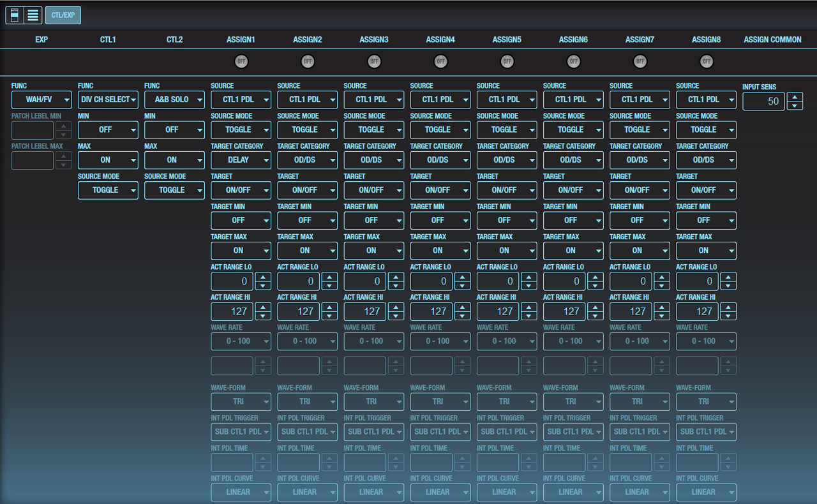Image resolution: width=817 pixels, height=504 pixels.
Task: Click ASSIGN1 ACT RANGE LO up arrow
Action: 263,277
